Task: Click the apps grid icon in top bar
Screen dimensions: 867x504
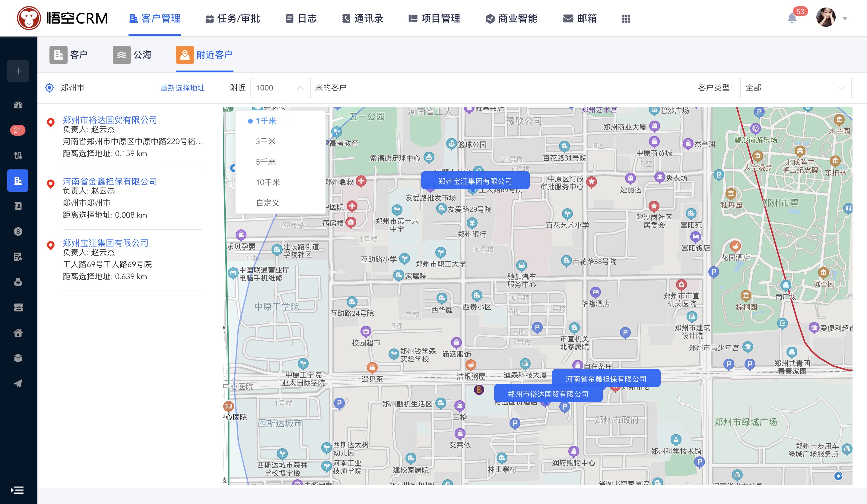Action: (x=626, y=19)
